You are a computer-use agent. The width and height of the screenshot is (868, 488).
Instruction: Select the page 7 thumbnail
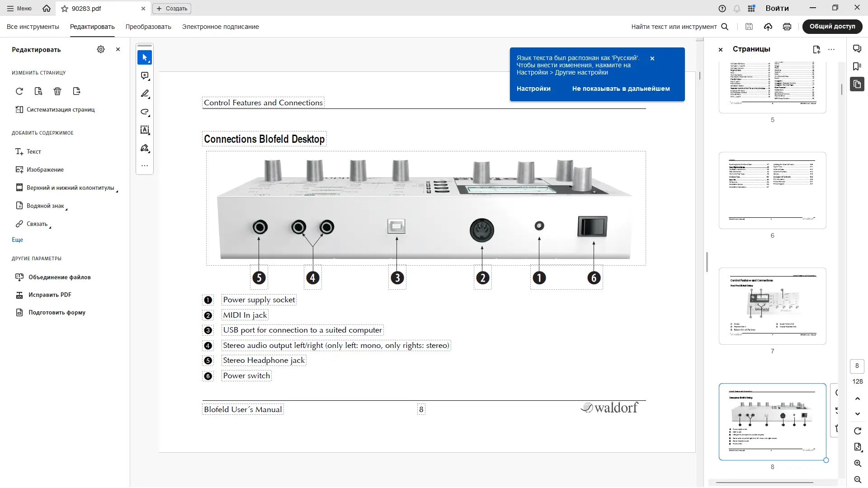click(x=772, y=306)
